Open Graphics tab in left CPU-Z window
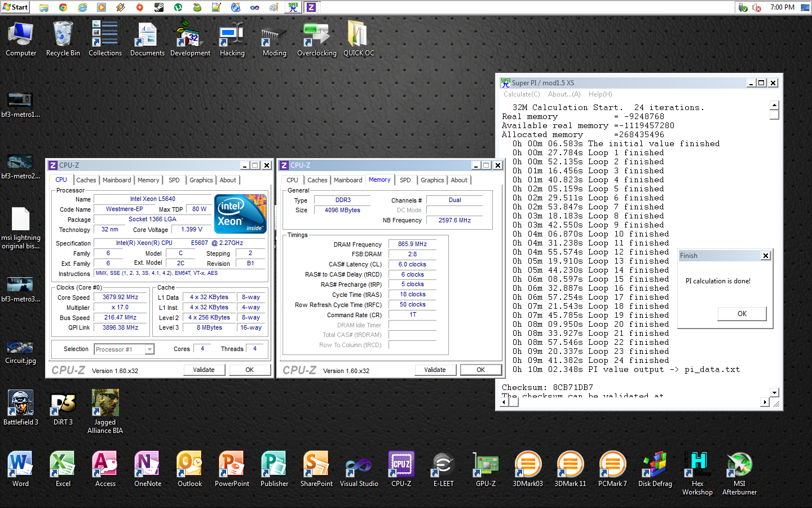812x508 pixels. [201, 180]
